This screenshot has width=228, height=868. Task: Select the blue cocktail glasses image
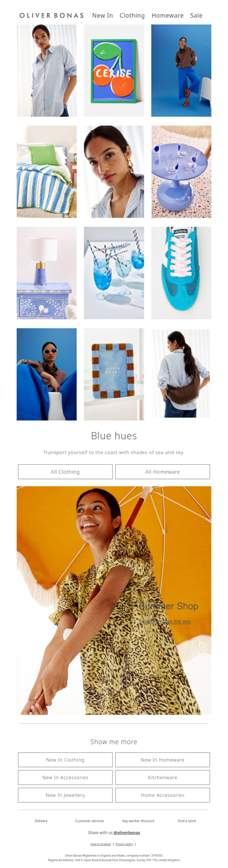[x=114, y=273]
